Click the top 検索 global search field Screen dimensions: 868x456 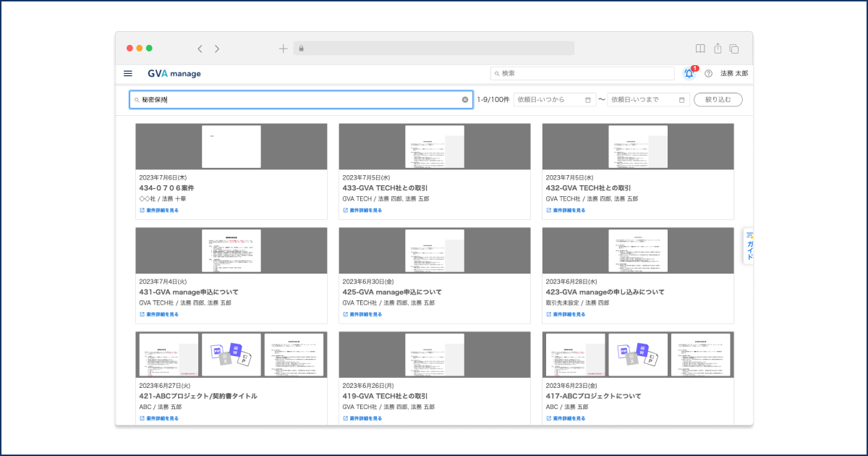point(582,73)
